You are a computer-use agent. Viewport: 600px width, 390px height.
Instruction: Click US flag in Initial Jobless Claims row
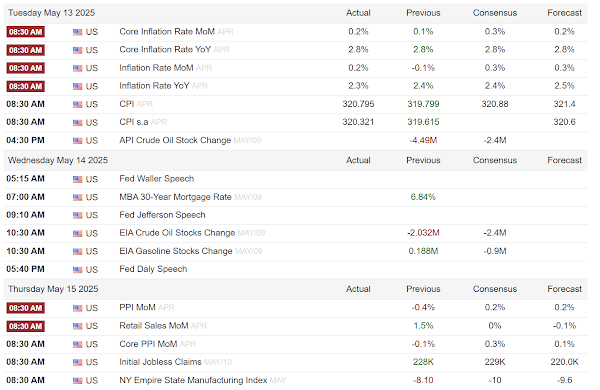77,362
